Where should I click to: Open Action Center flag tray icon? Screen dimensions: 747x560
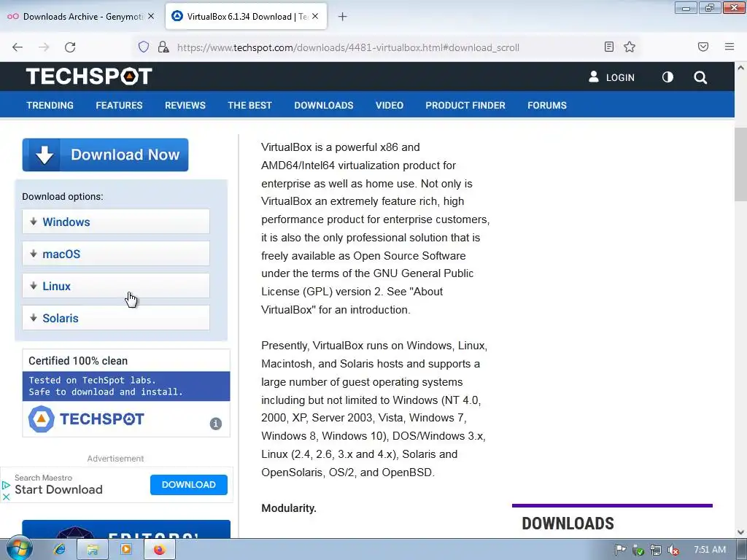click(620, 550)
